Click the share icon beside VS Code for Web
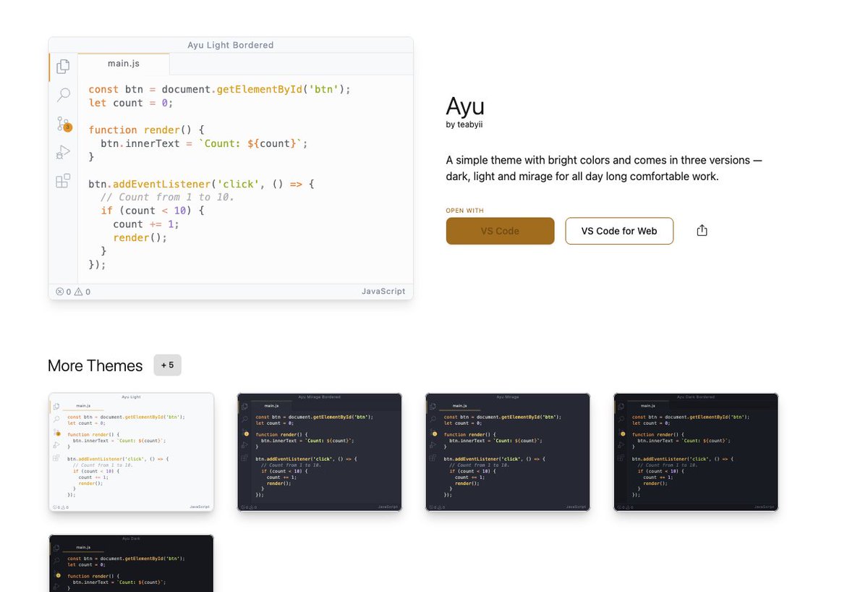 [702, 230]
